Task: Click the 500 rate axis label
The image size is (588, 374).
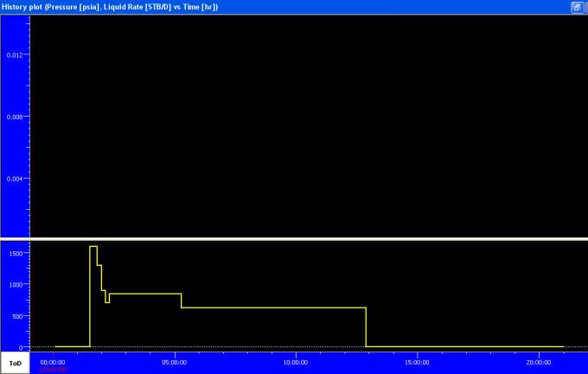Action: 17,316
